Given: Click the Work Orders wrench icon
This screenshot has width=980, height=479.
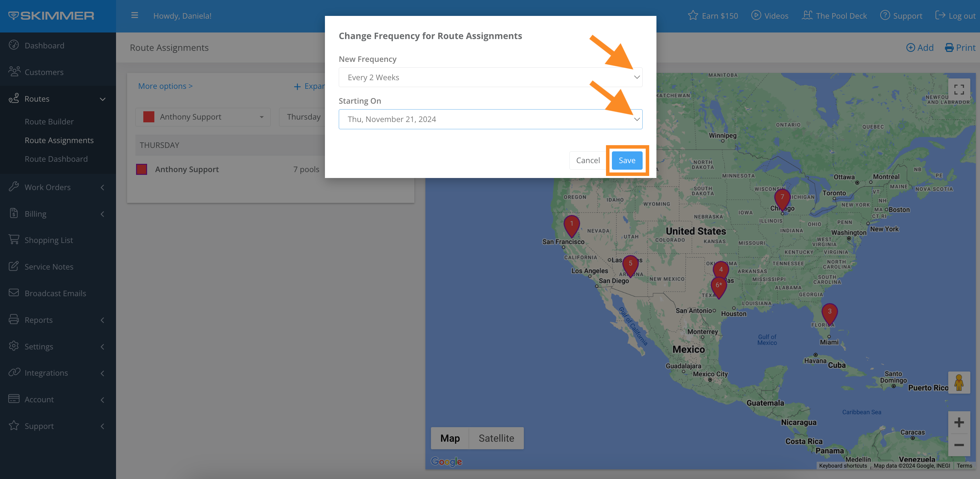Looking at the screenshot, I should click(14, 187).
